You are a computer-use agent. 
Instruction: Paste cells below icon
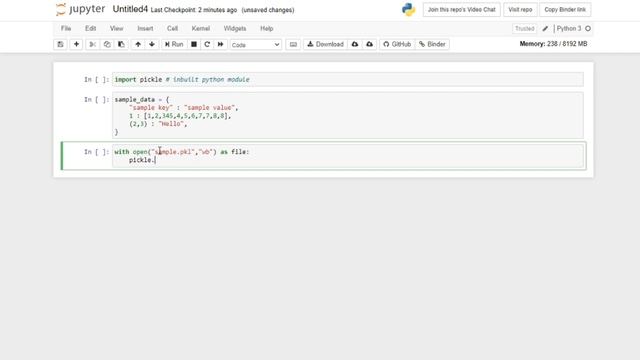pyautogui.click(x=121, y=44)
